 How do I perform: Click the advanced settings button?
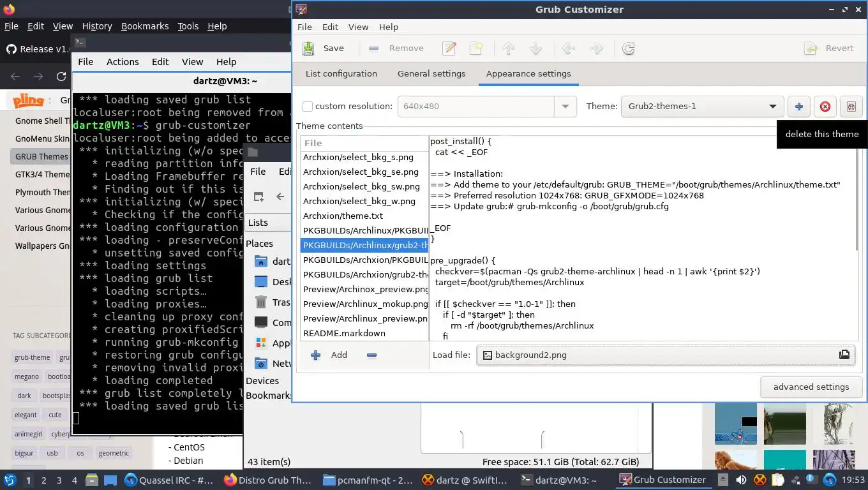[x=811, y=387]
